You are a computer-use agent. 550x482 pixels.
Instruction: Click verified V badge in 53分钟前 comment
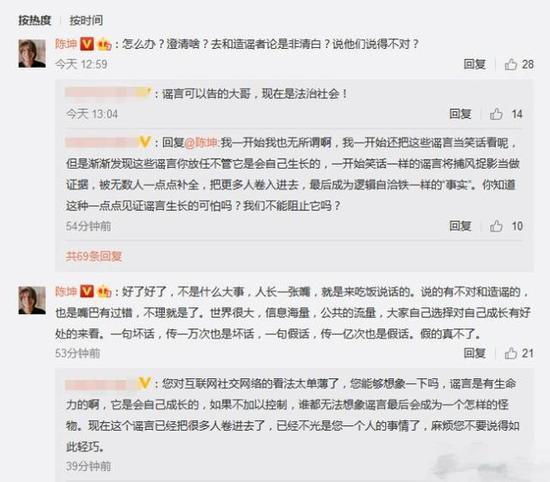point(87,291)
